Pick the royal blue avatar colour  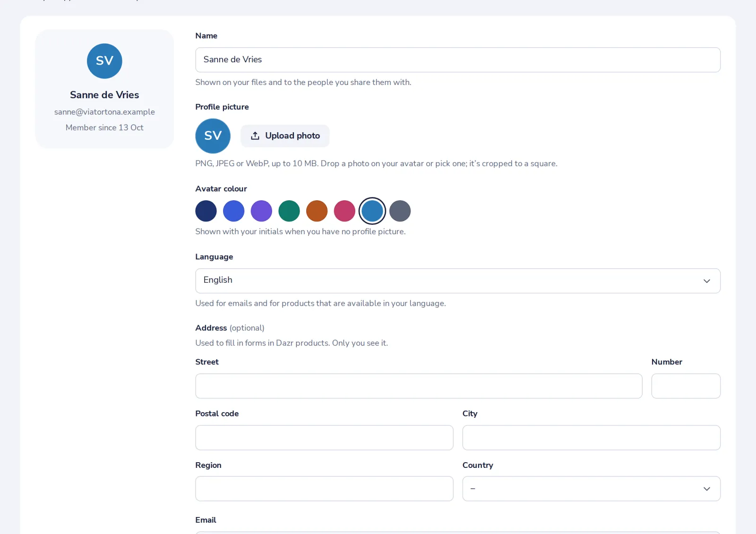(x=233, y=211)
